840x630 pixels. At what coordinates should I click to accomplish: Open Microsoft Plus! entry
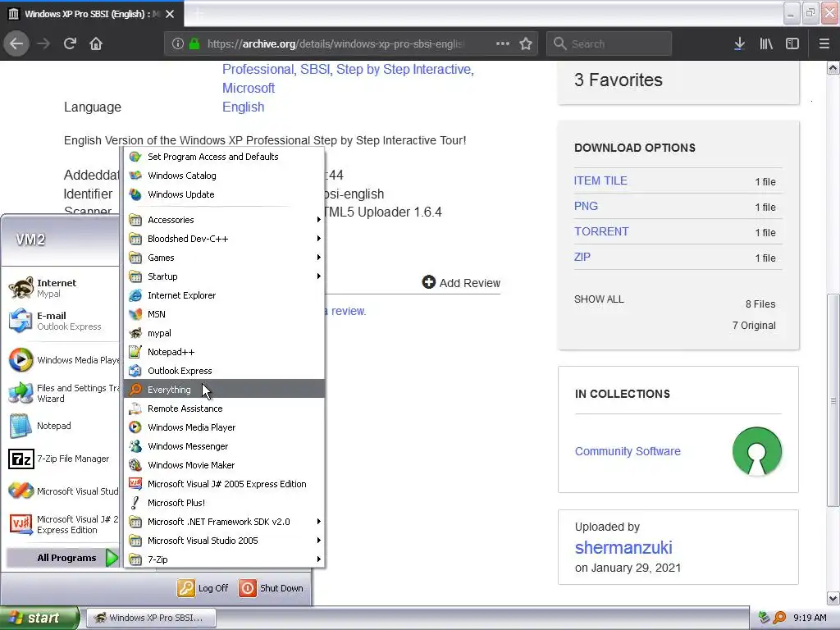click(225, 503)
